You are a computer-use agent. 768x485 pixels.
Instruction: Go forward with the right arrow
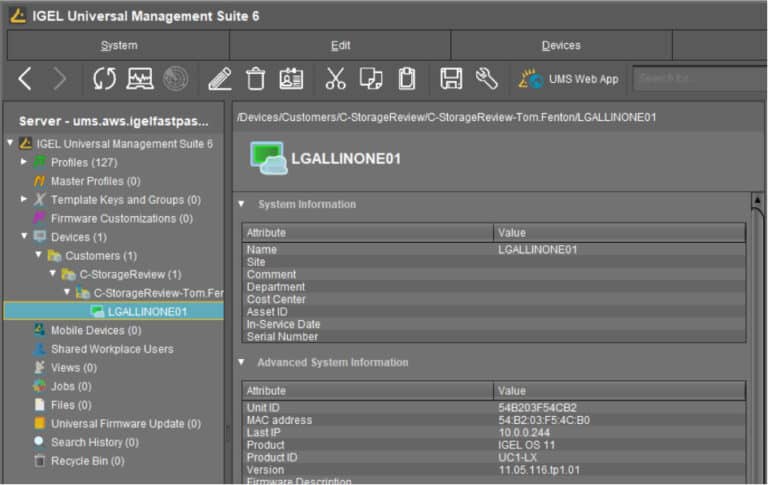coord(60,79)
